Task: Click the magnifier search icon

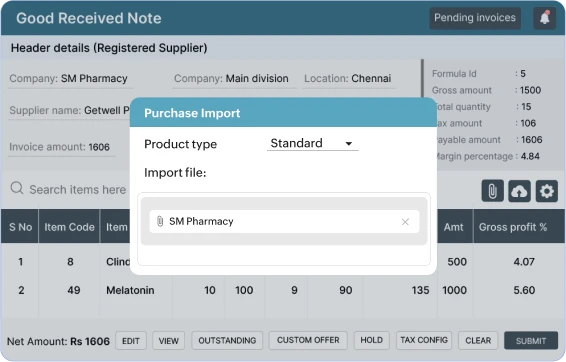Action: tap(17, 188)
